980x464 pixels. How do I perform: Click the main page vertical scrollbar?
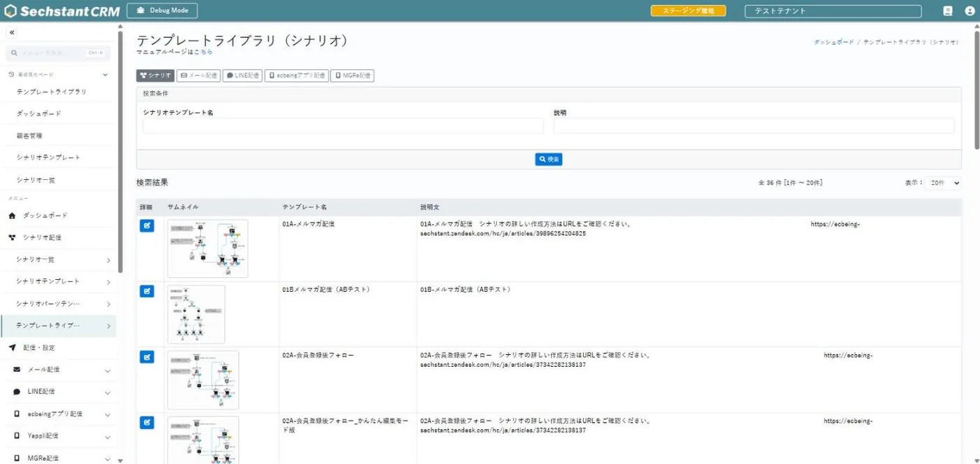(x=976, y=90)
